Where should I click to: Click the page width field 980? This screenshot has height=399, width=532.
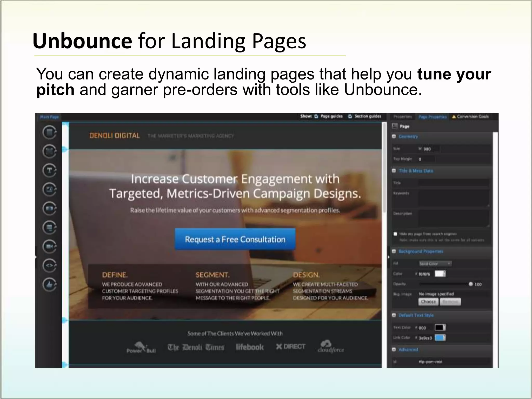click(x=431, y=149)
